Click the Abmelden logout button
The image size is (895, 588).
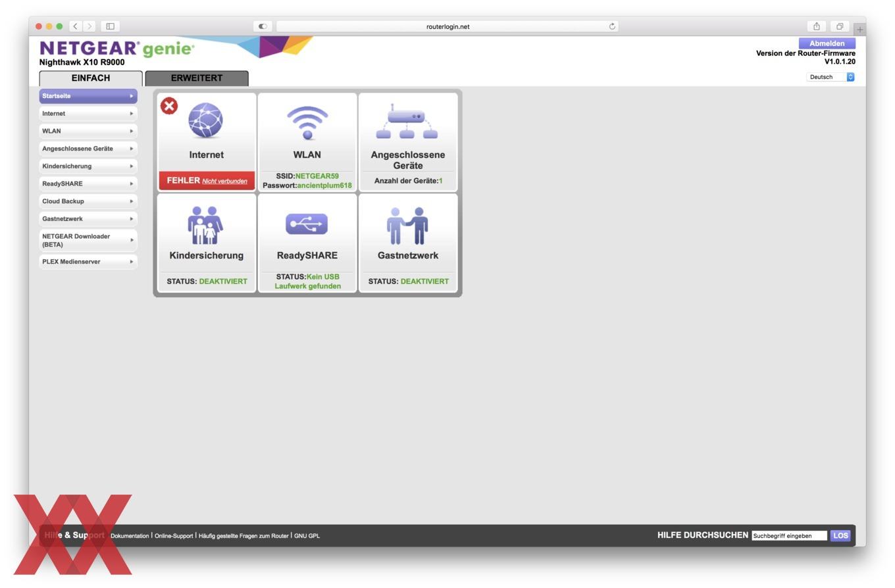tap(827, 43)
